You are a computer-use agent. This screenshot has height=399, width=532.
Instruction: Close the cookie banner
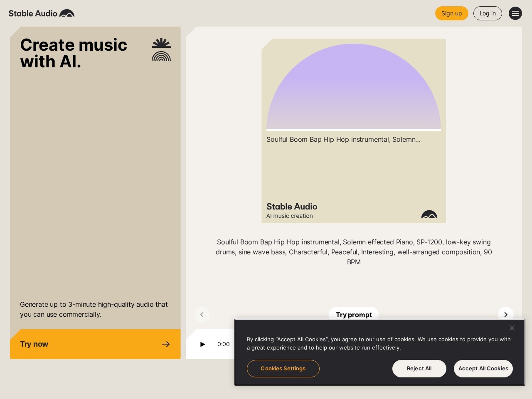point(512,328)
